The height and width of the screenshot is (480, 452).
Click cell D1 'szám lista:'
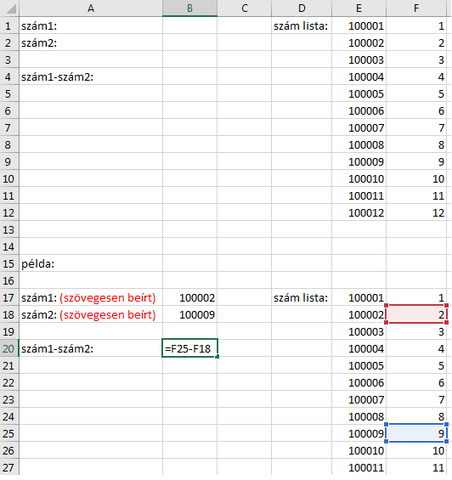click(302, 26)
